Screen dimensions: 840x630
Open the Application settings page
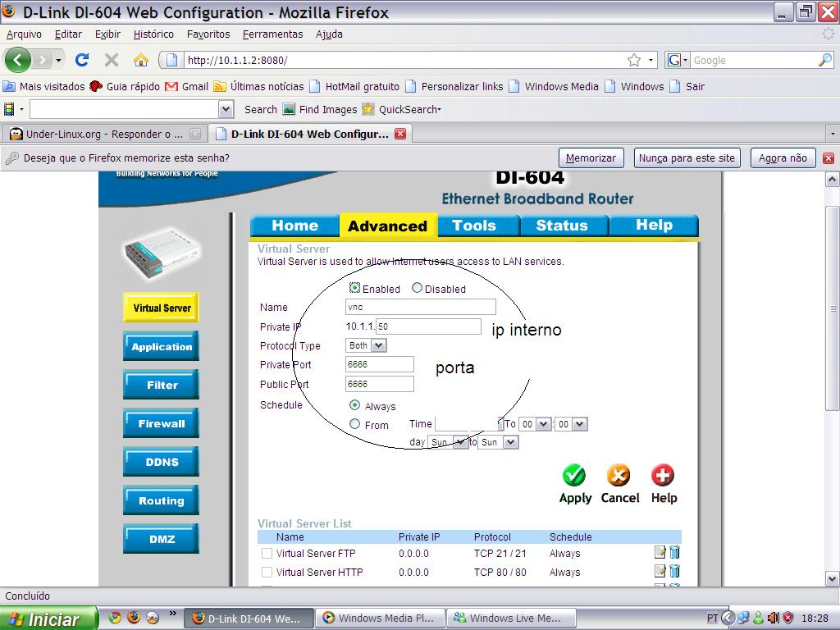(162, 346)
